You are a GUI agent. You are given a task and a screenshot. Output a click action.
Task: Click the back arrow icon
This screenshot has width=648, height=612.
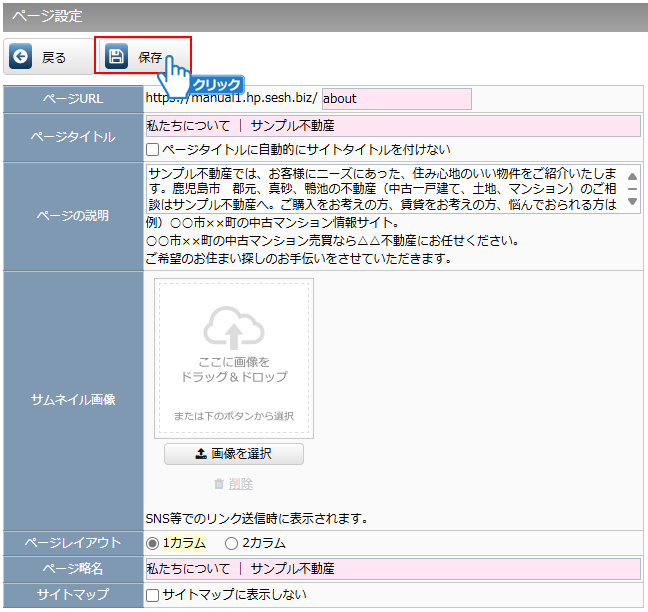(20, 57)
